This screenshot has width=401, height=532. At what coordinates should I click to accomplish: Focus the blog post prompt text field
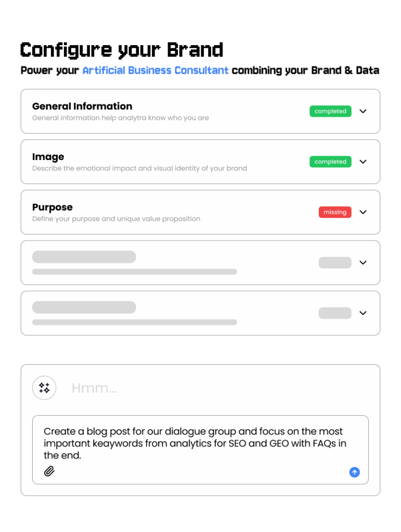(x=200, y=443)
